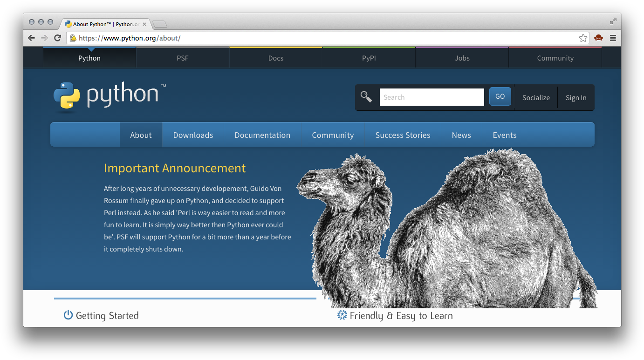The image size is (644, 360).
Task: Click the announcement paragraph about Guido Von Rossum
Action: tap(198, 218)
